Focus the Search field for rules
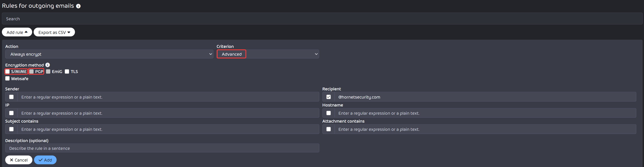Screen dimensions: 644x167 click(322, 19)
